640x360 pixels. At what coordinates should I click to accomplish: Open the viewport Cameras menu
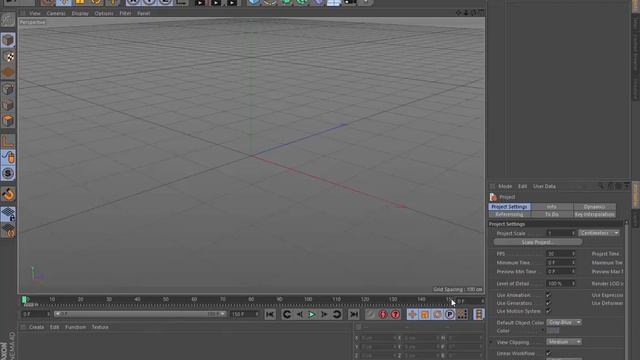pyautogui.click(x=56, y=13)
